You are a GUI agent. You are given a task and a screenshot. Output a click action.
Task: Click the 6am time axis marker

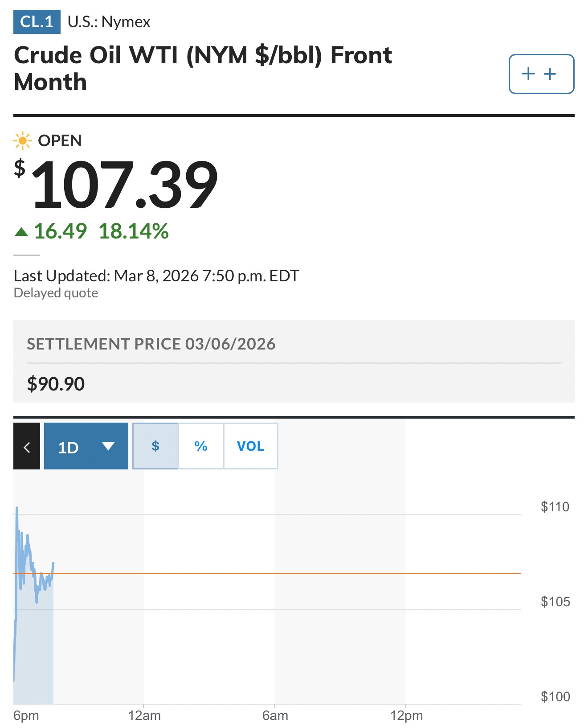point(275,716)
